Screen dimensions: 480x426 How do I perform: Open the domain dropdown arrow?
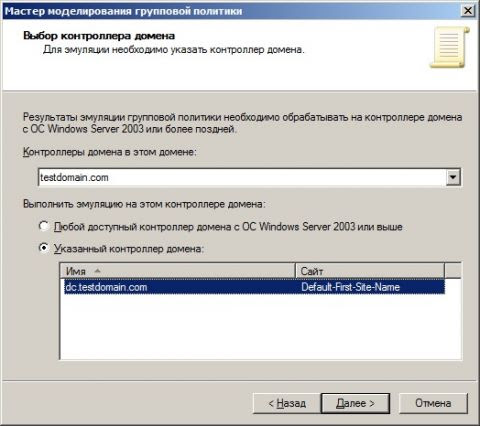pos(453,177)
